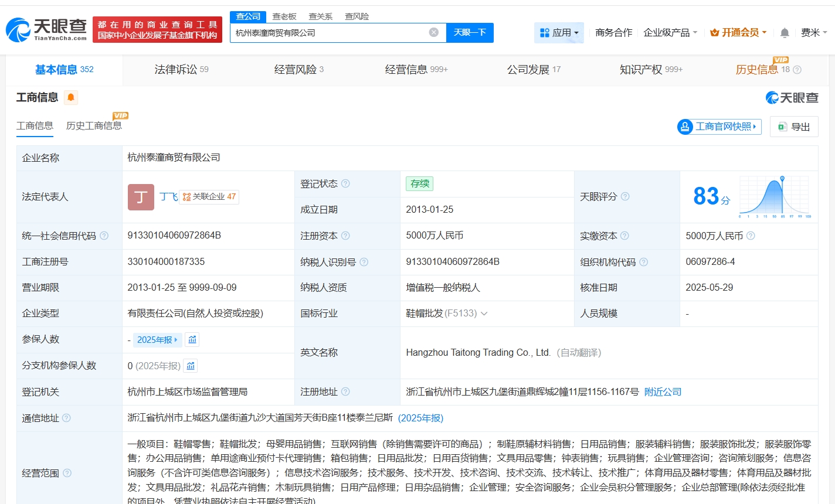Select the 查公司 search tab
The width and height of the screenshot is (835, 504).
coord(248,16)
